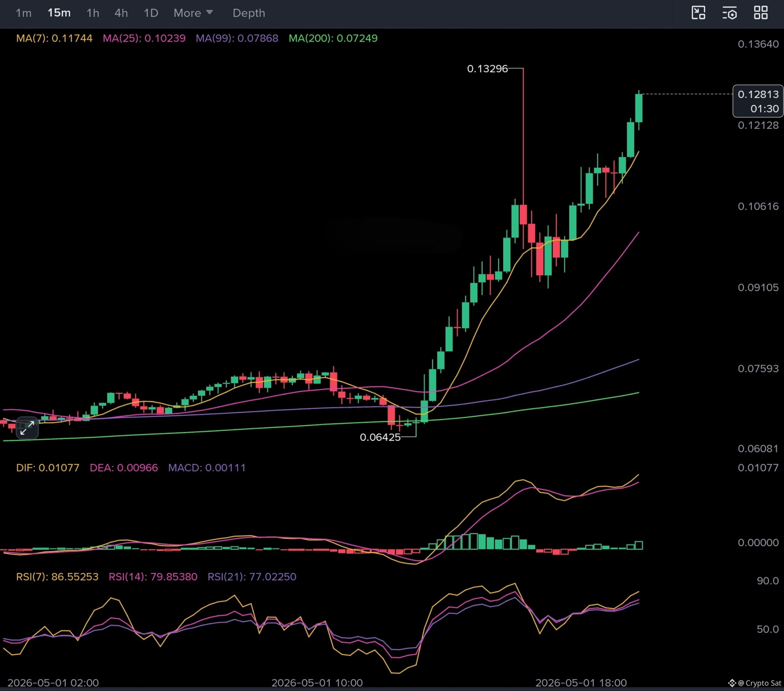Click the RSI(7): 86.55253 label
Image resolution: width=784 pixels, height=691 pixels.
(57, 577)
